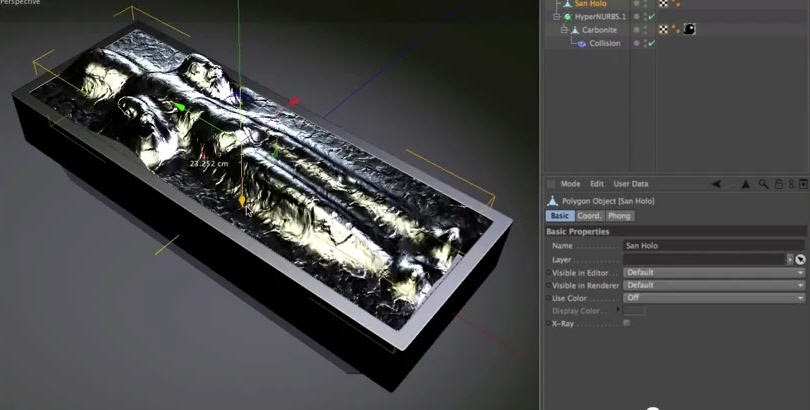The image size is (810, 410).
Task: Collapse the Carbonite tree node
Action: [x=564, y=30]
